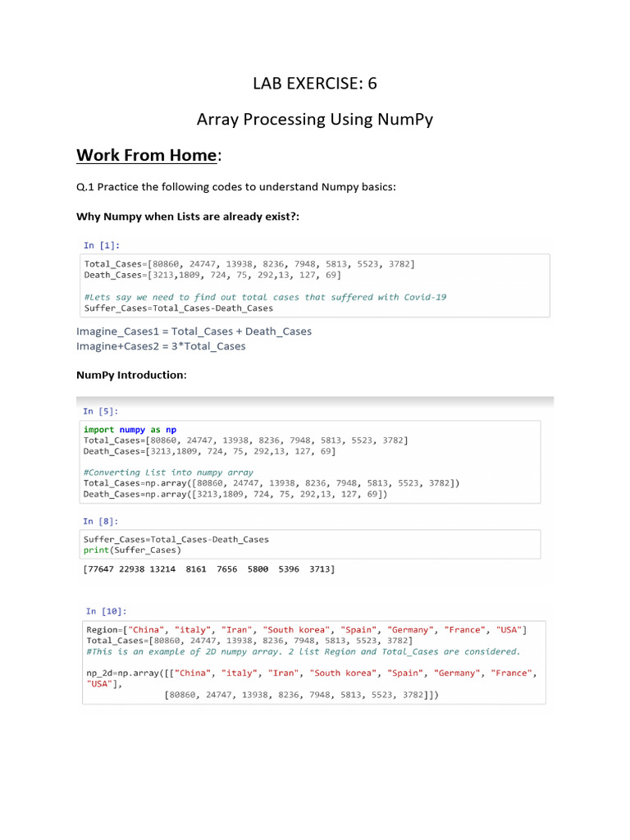The image size is (630, 840).
Task: Click the "#Lets say we need" comment
Action: click(265, 297)
